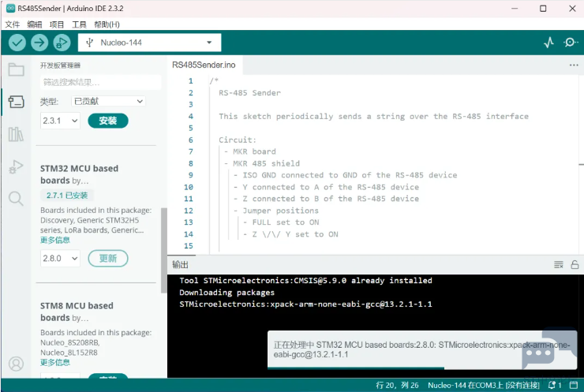584x392 pixels.
Task: Toggle the output scroll lock icon
Action: point(575,265)
